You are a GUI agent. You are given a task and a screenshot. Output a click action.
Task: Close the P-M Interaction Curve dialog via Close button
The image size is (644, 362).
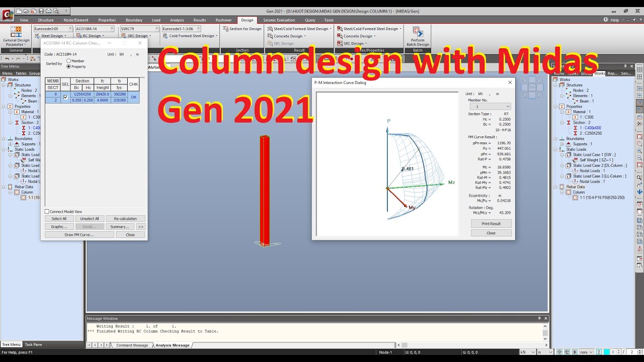click(491, 233)
